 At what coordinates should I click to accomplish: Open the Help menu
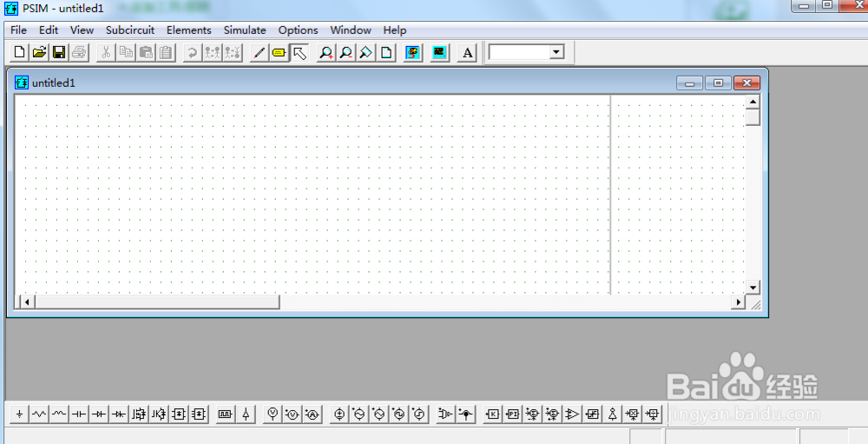click(x=395, y=30)
